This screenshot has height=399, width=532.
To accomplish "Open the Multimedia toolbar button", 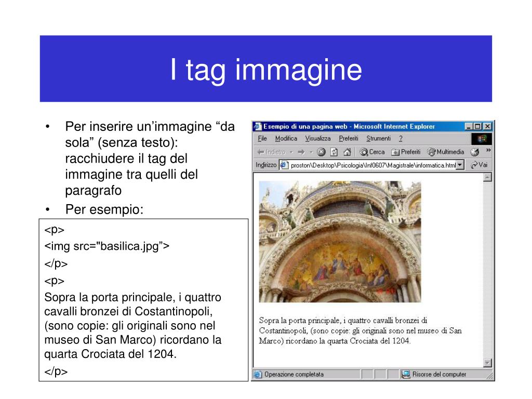I will [445, 152].
